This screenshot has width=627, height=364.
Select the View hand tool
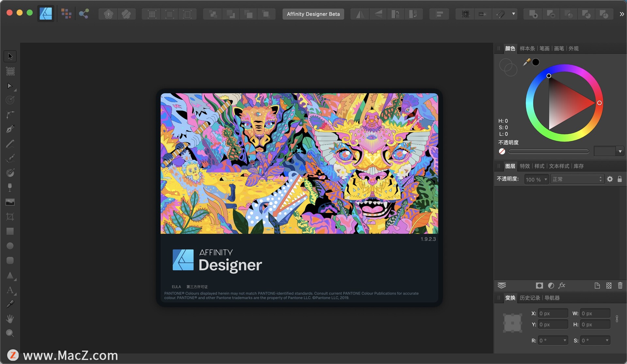pos(10,319)
